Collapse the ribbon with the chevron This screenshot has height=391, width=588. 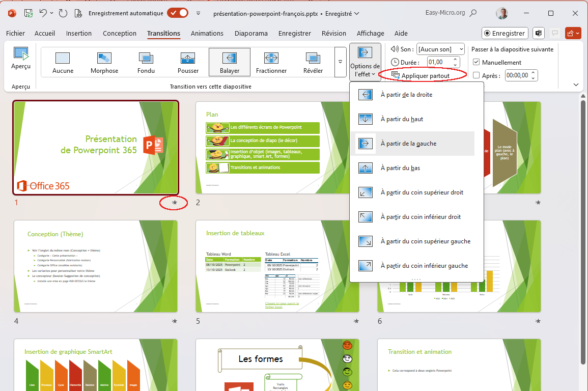click(x=576, y=85)
